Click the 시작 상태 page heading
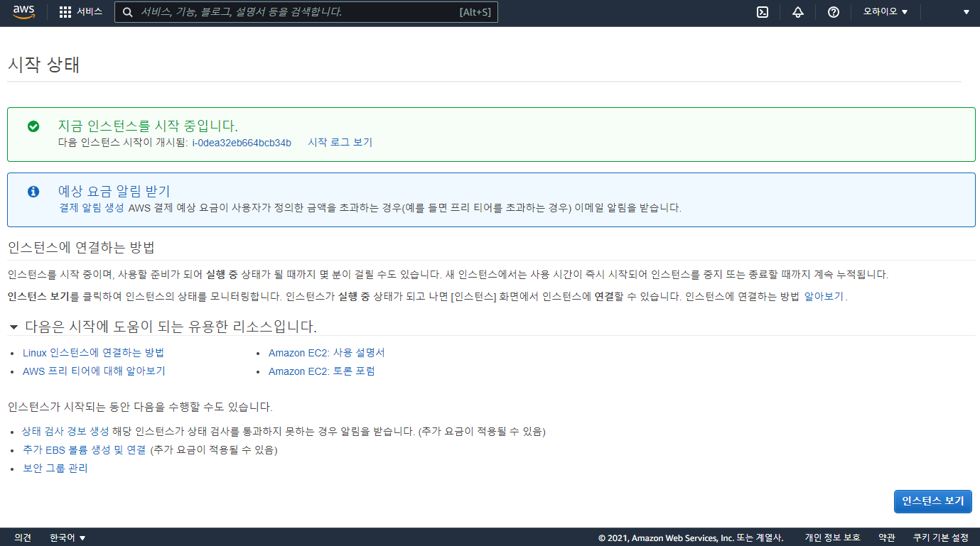 click(x=43, y=65)
